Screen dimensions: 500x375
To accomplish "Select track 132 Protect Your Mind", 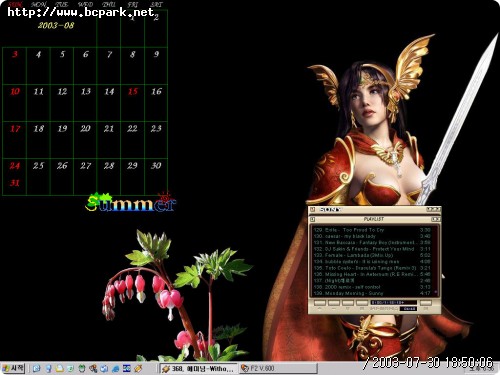I will click(372, 249).
